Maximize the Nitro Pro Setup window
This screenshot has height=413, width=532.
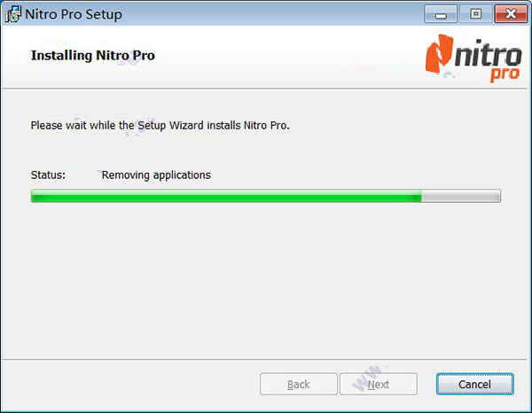coord(475,14)
